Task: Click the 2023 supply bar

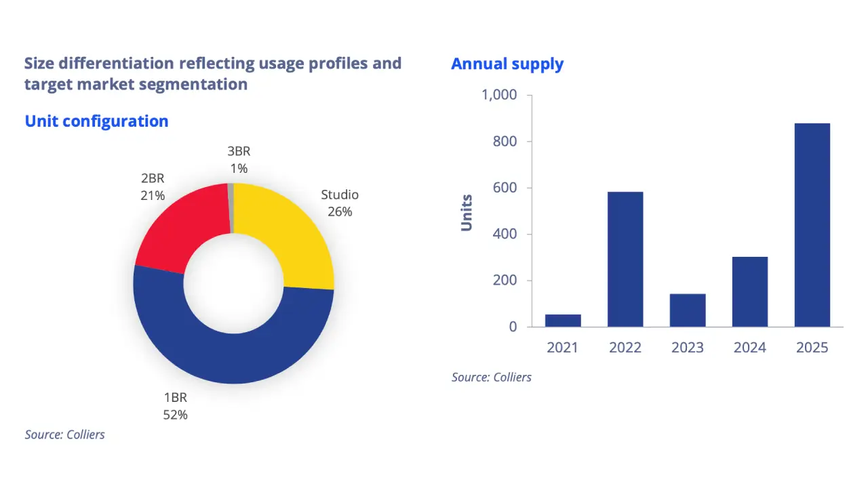Action: pos(687,310)
